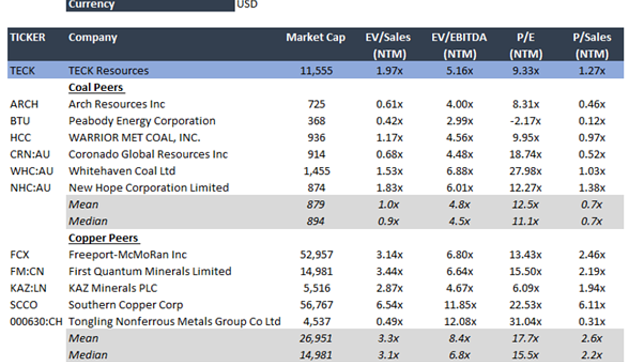Select Coronado P/E value 18.74x
644x362 pixels.
coord(526,154)
